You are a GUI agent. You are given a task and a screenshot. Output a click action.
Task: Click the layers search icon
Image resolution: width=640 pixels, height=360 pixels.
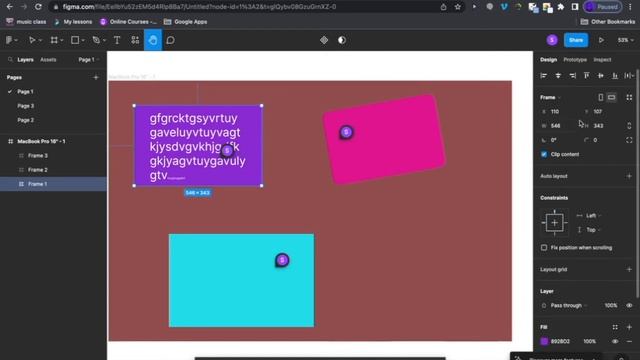tap(10, 60)
